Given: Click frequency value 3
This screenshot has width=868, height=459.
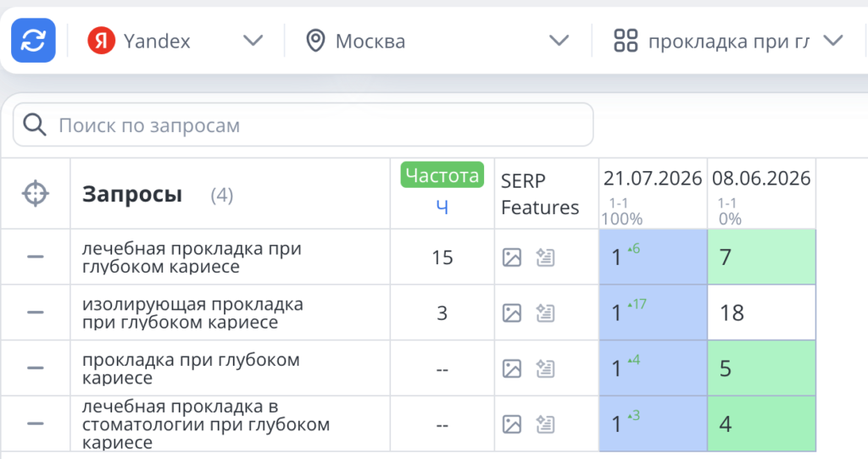Looking at the screenshot, I should coord(442,313).
